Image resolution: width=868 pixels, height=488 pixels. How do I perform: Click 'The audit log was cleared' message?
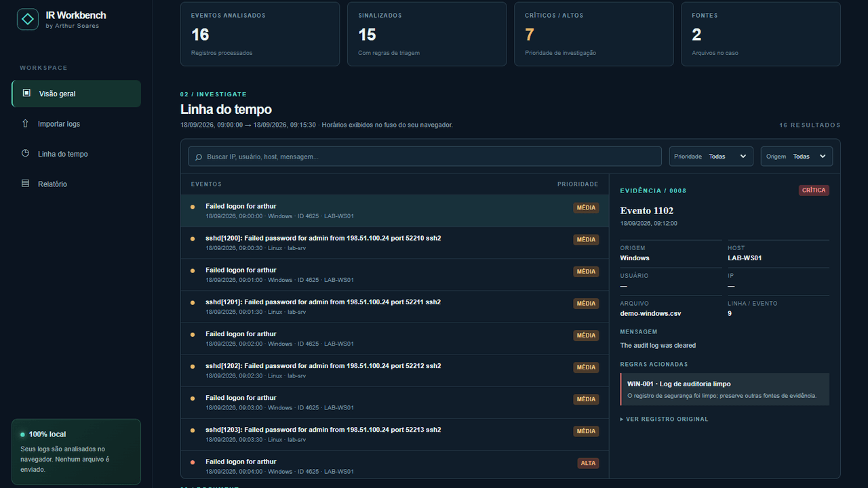pos(658,346)
